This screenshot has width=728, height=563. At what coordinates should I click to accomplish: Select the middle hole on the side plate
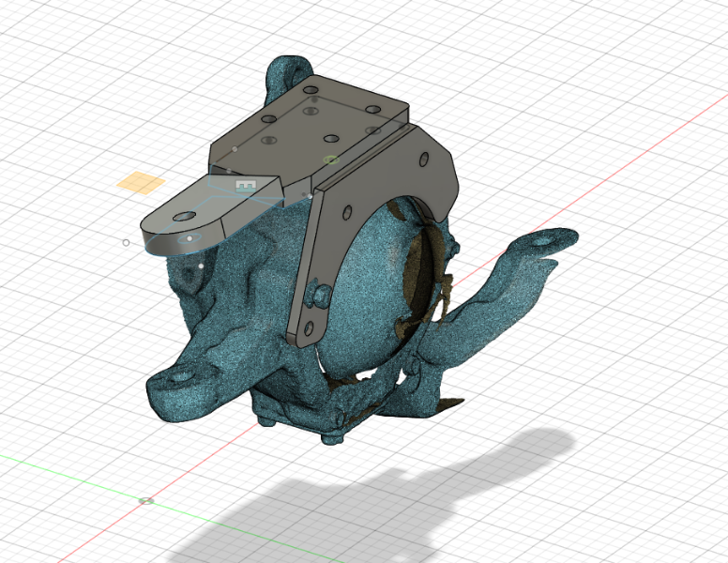point(347,213)
